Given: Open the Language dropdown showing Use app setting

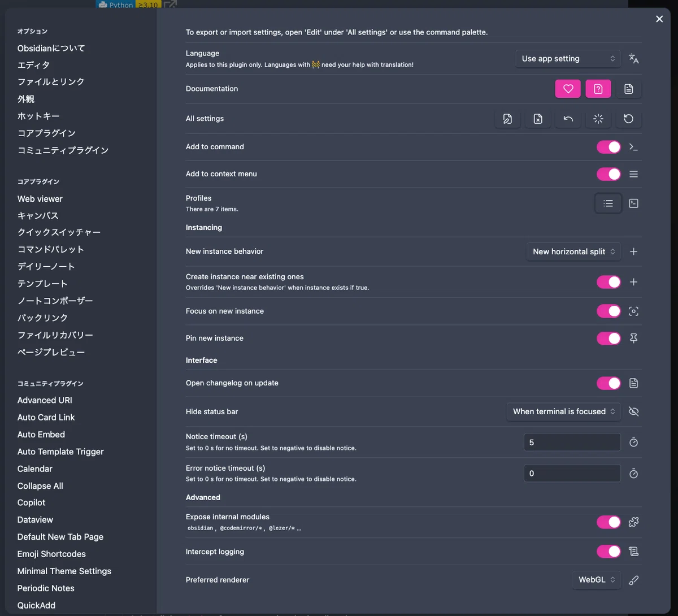Looking at the screenshot, I should [568, 59].
